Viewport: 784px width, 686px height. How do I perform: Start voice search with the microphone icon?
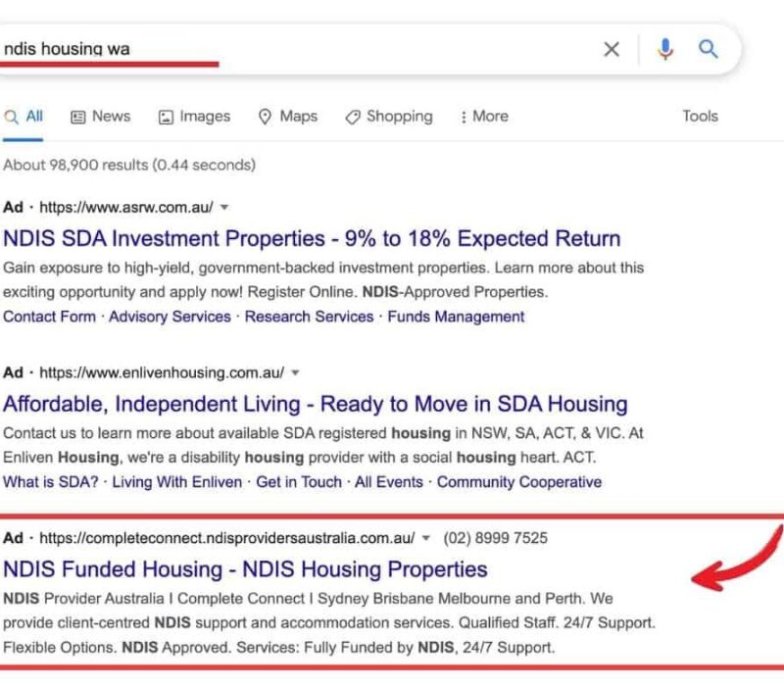coord(665,49)
